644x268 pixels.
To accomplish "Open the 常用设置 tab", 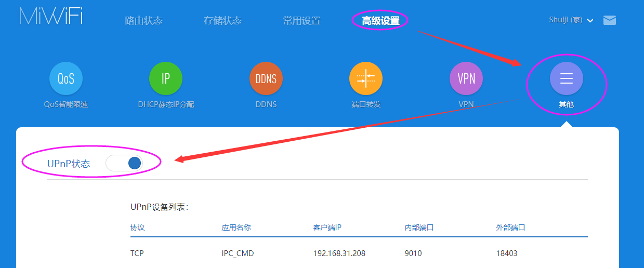I will click(301, 21).
